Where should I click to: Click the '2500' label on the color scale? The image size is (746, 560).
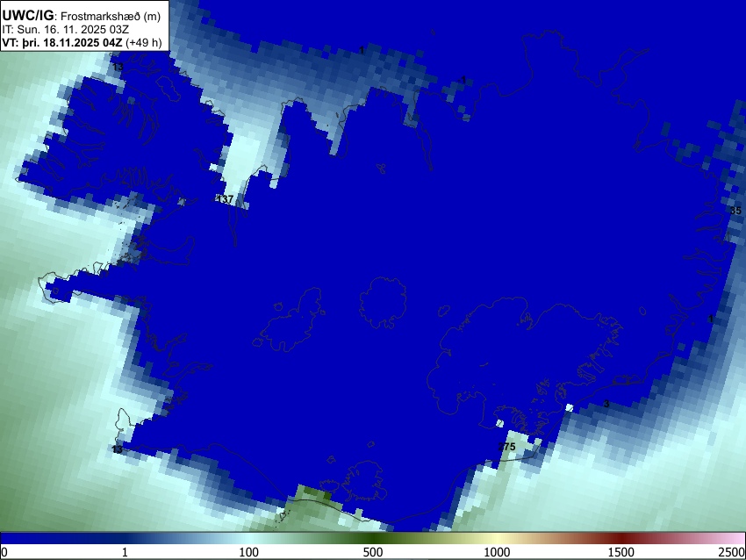coord(732,552)
